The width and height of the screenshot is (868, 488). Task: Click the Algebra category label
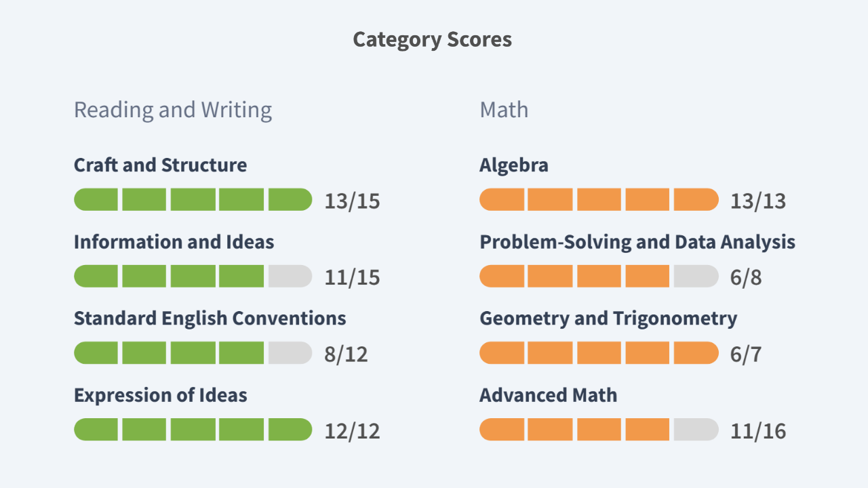513,165
